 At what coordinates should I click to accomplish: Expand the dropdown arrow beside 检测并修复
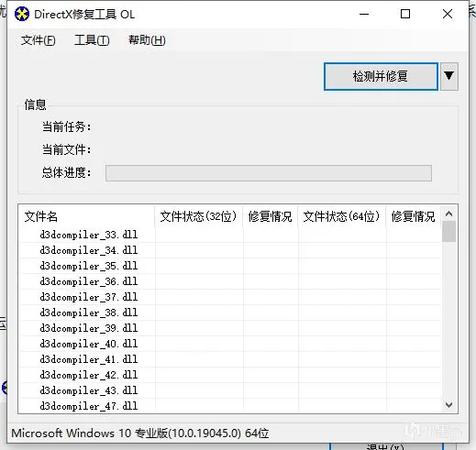point(448,76)
